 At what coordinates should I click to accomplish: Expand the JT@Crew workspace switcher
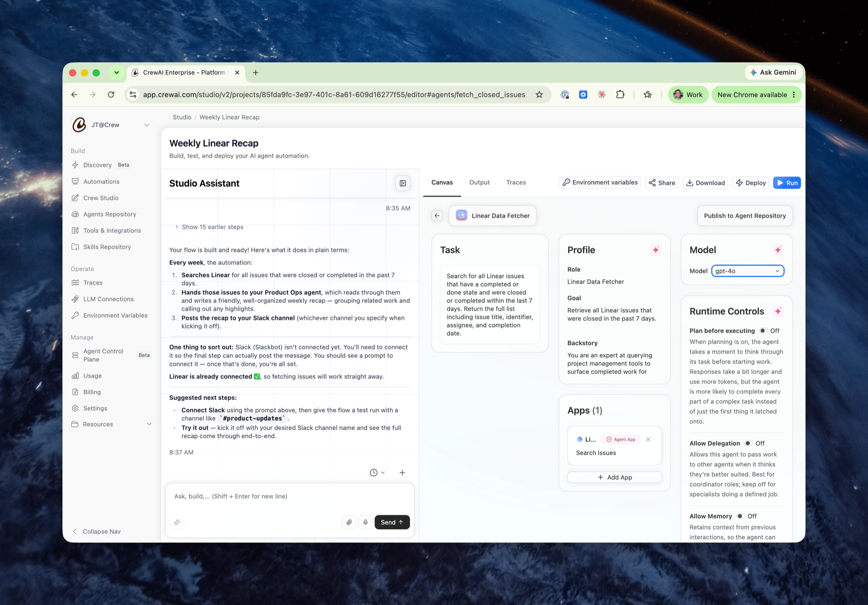click(147, 125)
